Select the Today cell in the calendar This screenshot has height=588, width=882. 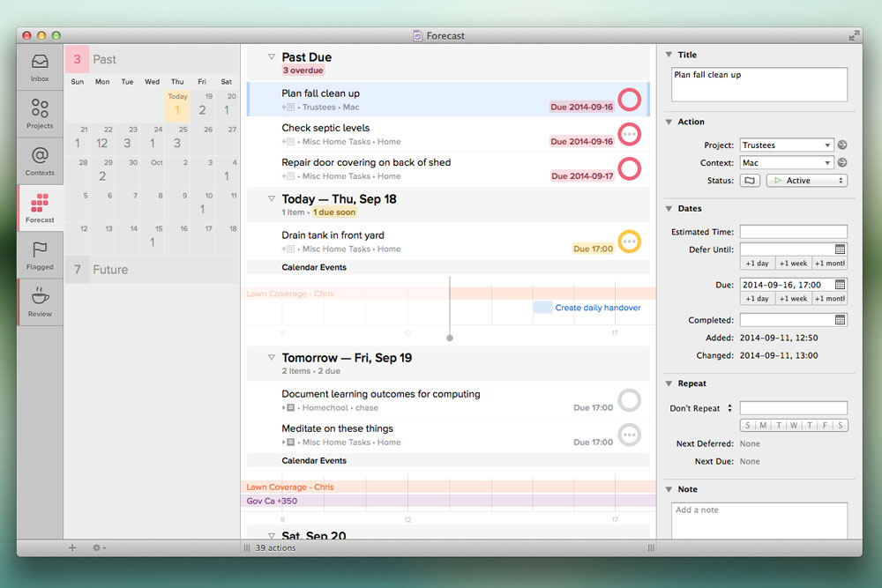click(x=177, y=106)
